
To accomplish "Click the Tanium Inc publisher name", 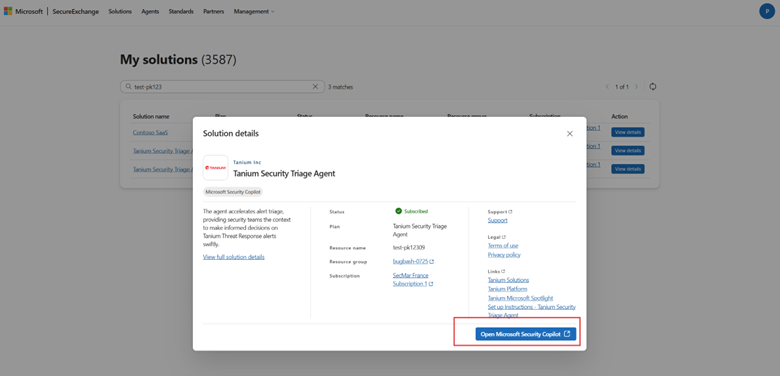I will (x=247, y=162).
